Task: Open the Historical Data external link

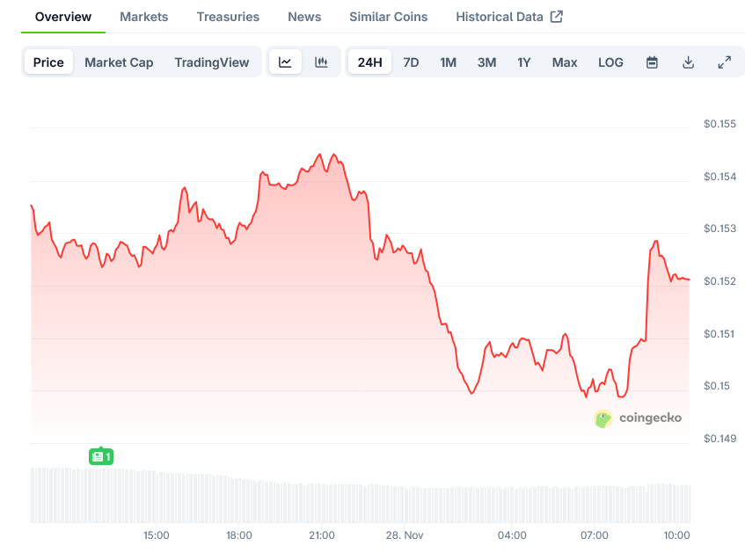Action: [509, 17]
